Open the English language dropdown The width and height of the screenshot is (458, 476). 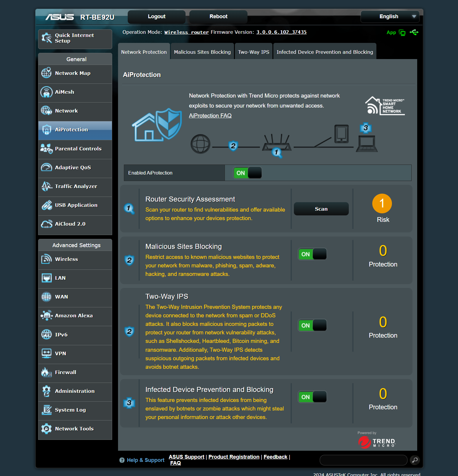pos(390,16)
